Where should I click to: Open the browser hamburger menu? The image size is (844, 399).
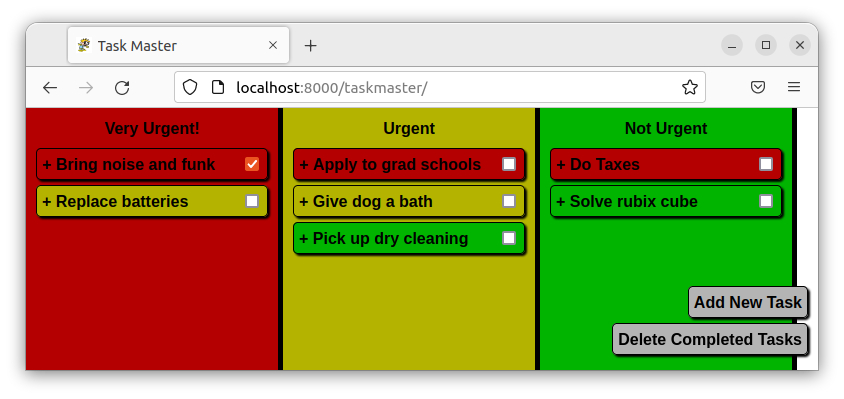pos(794,87)
